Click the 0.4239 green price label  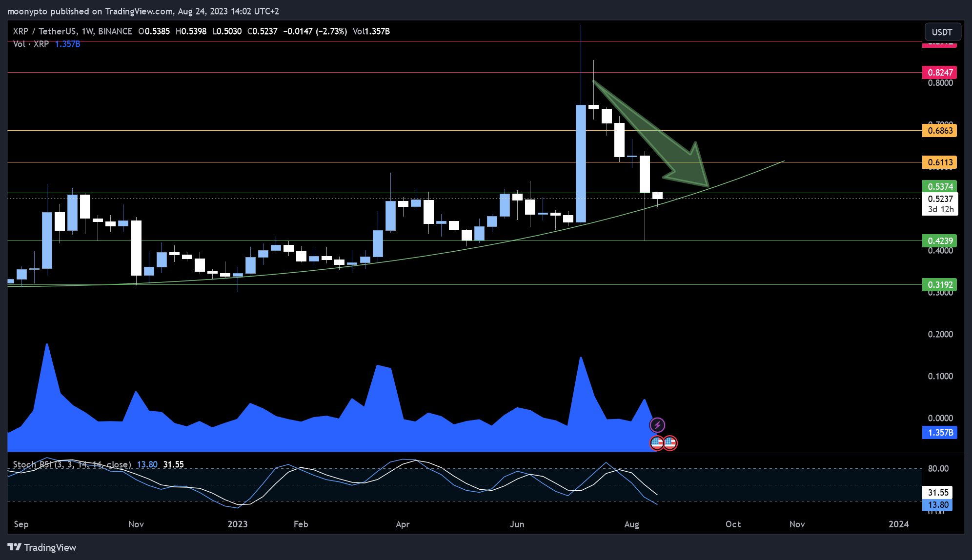coord(940,241)
